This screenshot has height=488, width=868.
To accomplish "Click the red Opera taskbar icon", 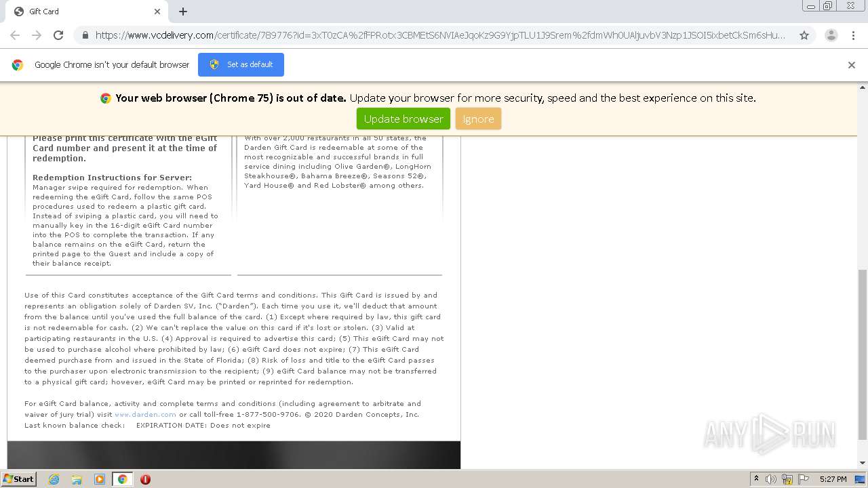I will [145, 479].
